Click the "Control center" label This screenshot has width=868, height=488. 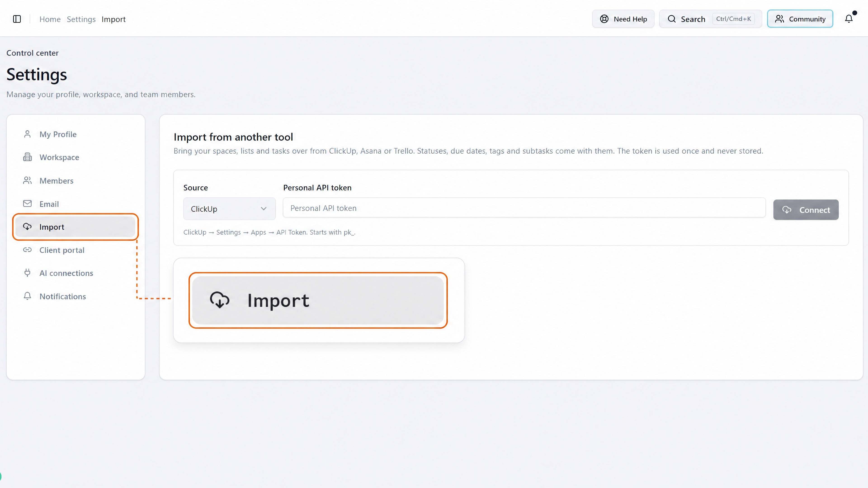click(32, 53)
